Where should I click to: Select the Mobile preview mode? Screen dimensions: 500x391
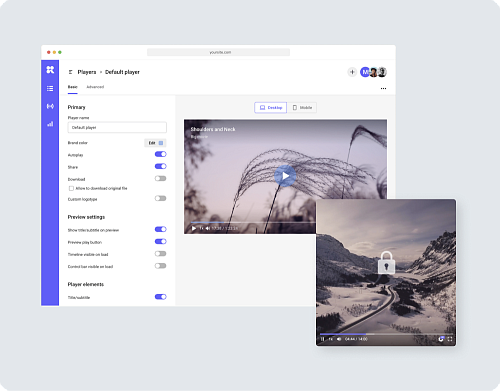(x=302, y=108)
